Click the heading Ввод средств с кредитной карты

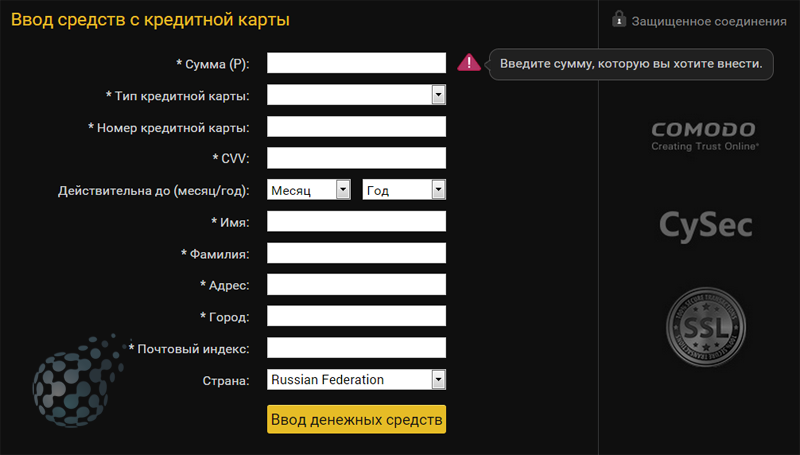click(x=150, y=20)
